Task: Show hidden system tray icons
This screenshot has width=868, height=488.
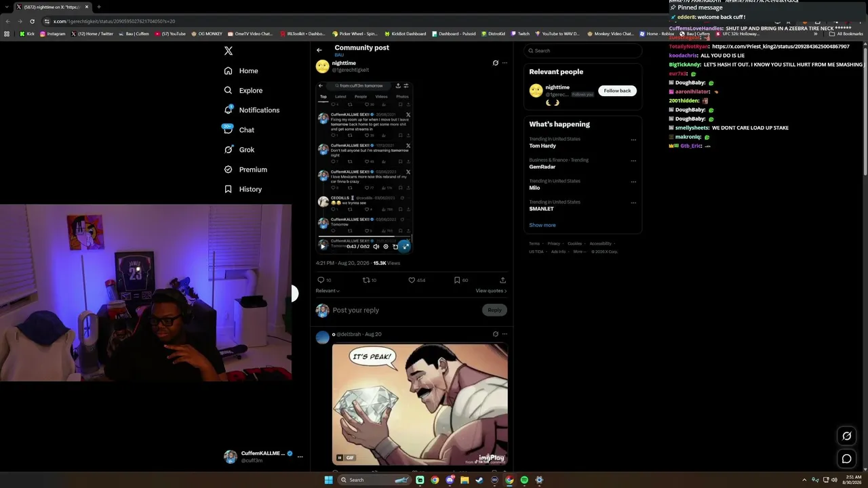Action: (x=804, y=480)
